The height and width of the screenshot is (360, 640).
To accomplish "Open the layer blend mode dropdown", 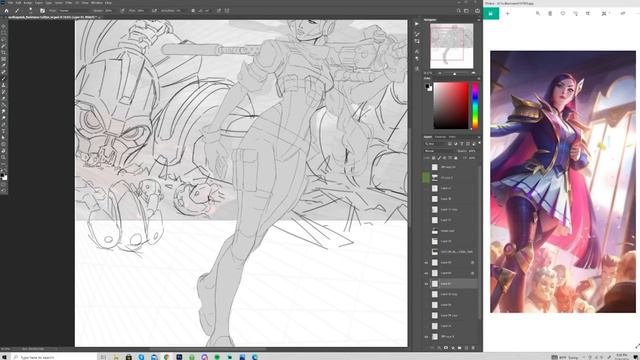I will (x=440, y=151).
